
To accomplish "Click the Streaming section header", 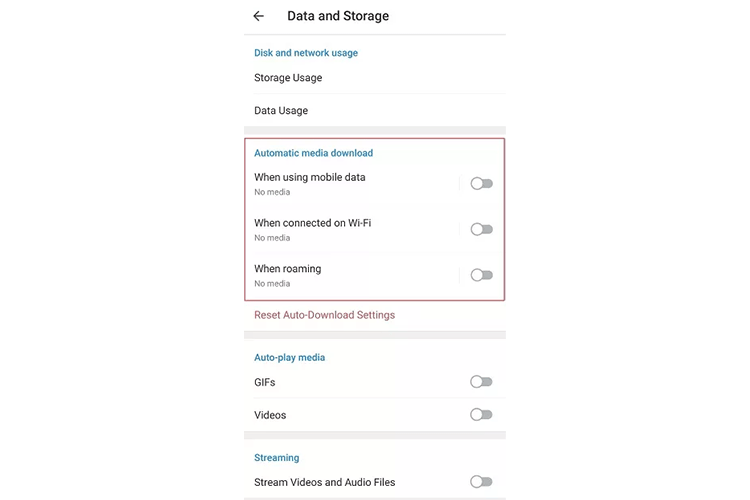I will tap(276, 458).
